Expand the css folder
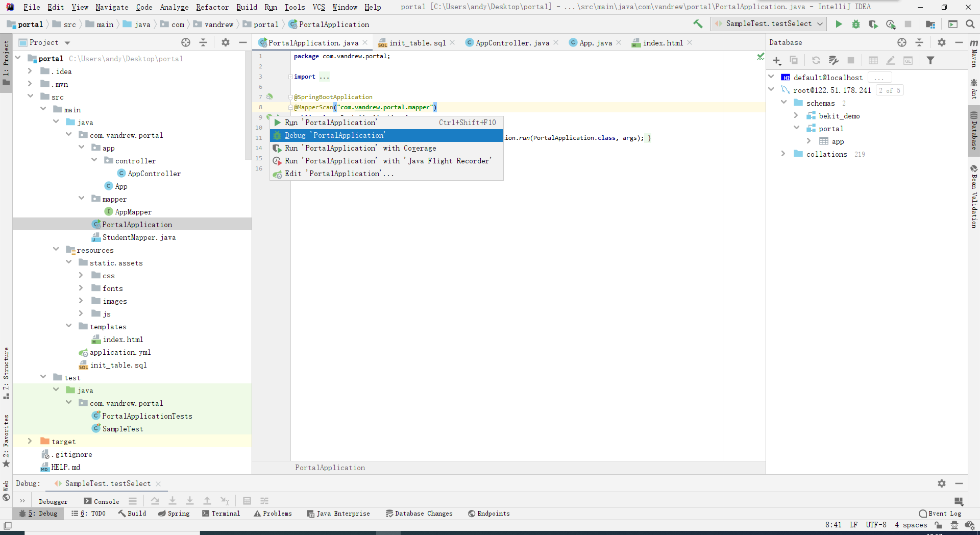The width and height of the screenshot is (980, 535). tap(81, 275)
